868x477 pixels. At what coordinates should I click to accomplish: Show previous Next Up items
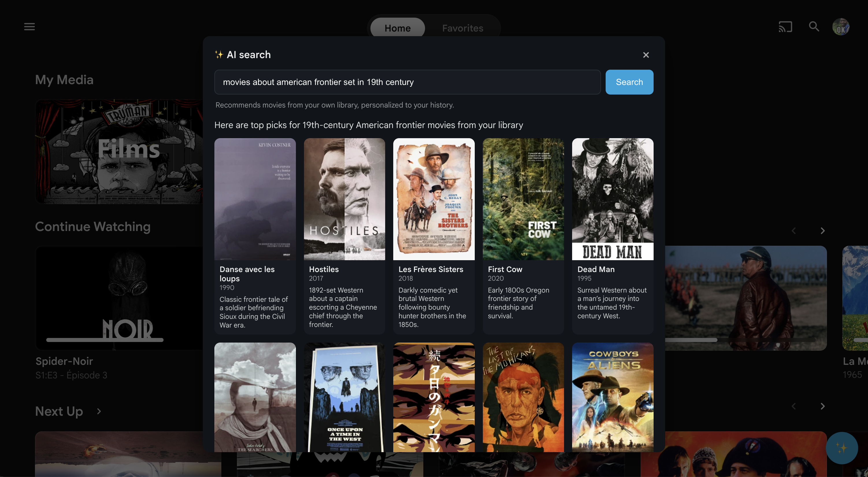793,406
